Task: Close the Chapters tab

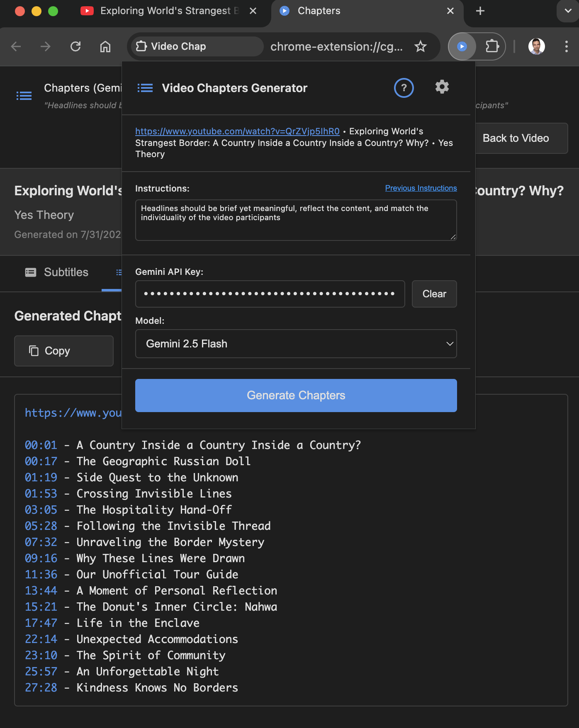Action: [450, 11]
